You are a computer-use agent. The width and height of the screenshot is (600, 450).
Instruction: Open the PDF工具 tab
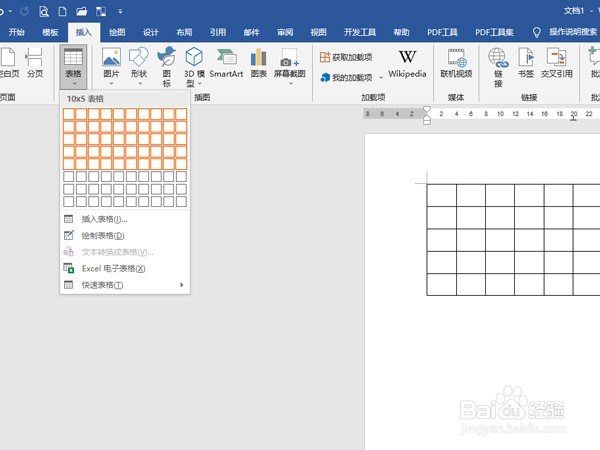[x=442, y=32]
